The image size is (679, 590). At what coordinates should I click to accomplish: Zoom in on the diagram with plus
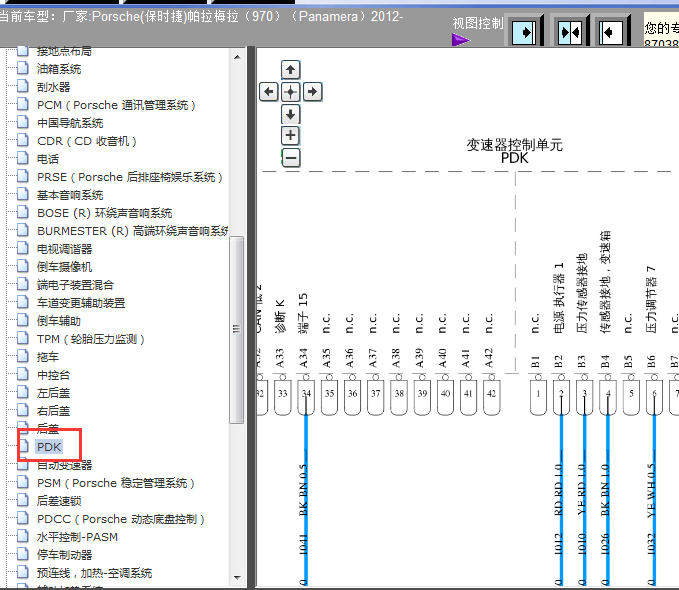tap(291, 136)
